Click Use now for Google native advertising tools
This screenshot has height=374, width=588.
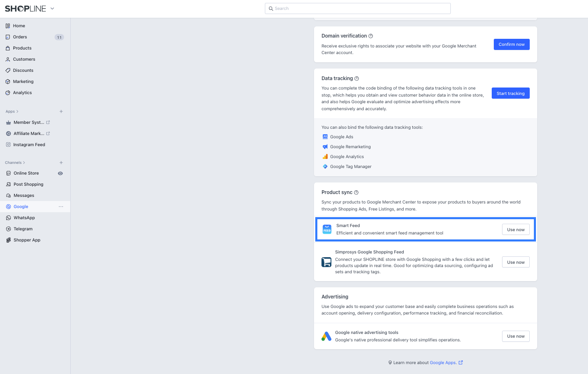[x=516, y=336]
